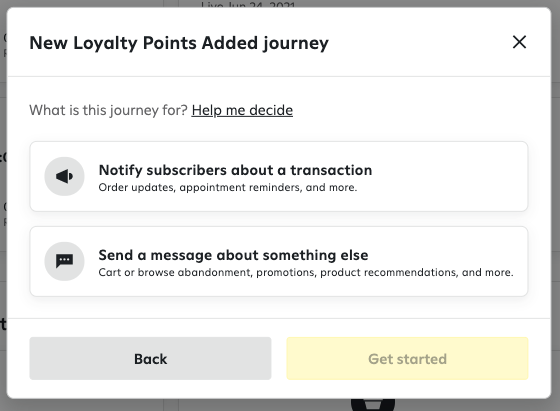Click the dimmed page strip left of the dialog

pos(3,206)
